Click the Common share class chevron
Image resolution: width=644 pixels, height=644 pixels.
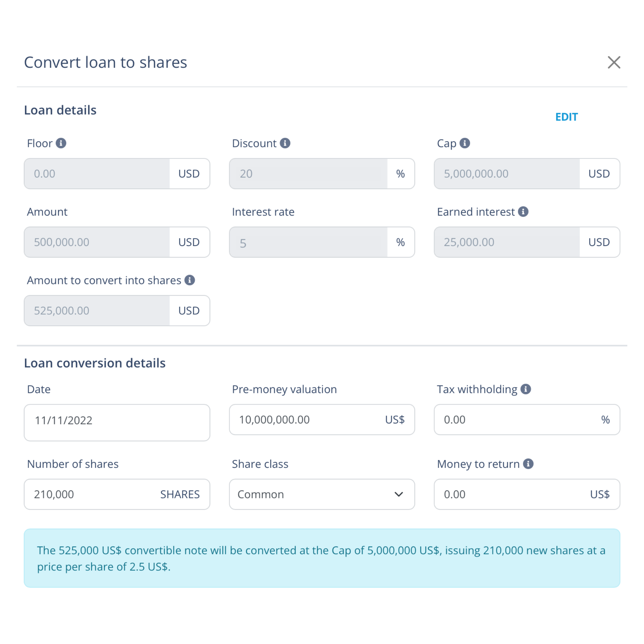(399, 494)
